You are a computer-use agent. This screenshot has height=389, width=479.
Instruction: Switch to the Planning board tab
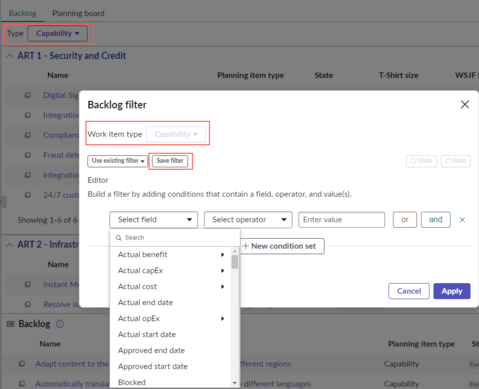pos(78,13)
